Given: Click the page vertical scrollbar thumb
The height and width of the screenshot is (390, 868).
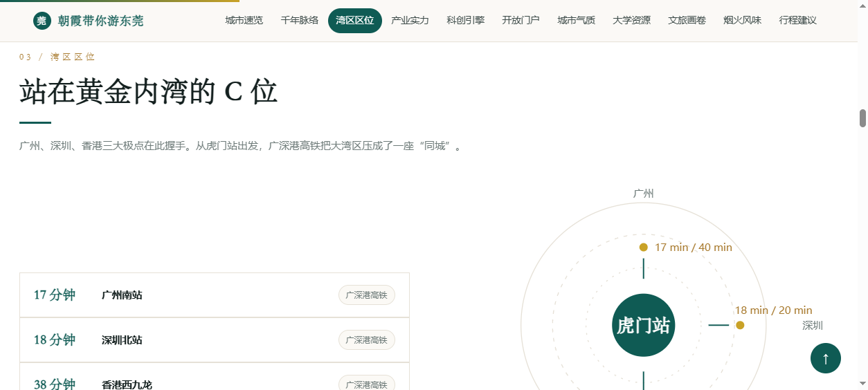Looking at the screenshot, I should coord(863,118).
